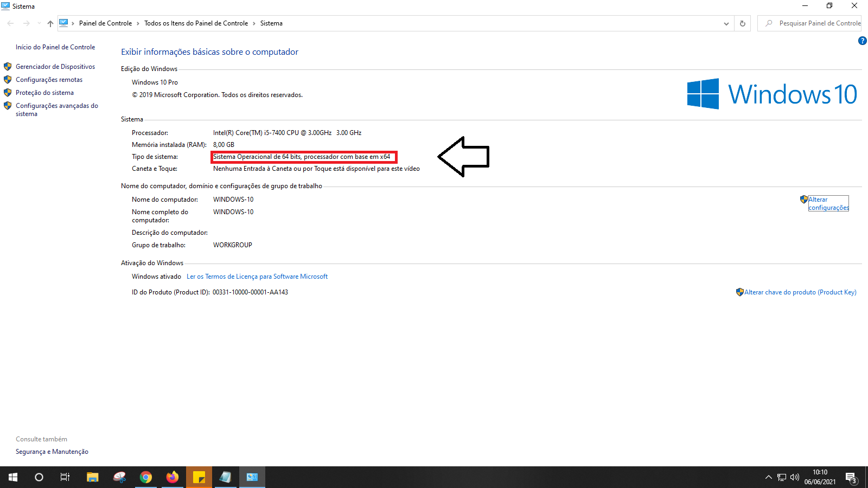The width and height of the screenshot is (868, 488).
Task: Select the Sistema breadcrumb
Action: click(271, 23)
